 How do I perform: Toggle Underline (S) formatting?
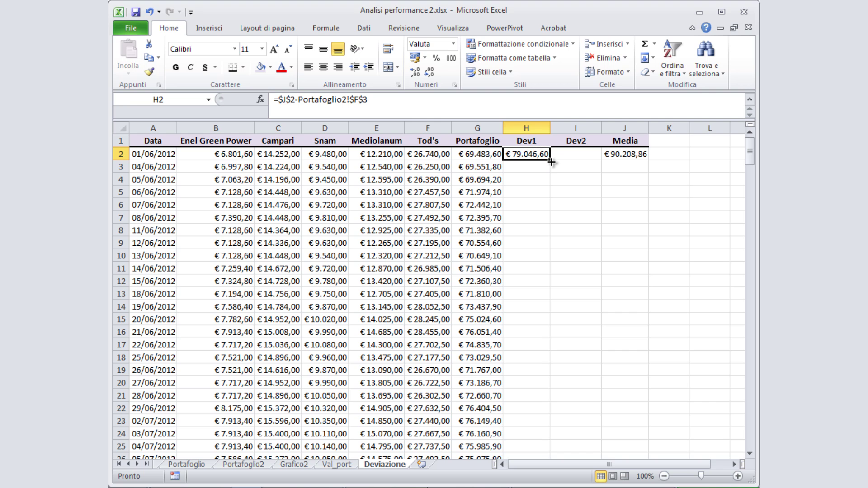(x=205, y=67)
